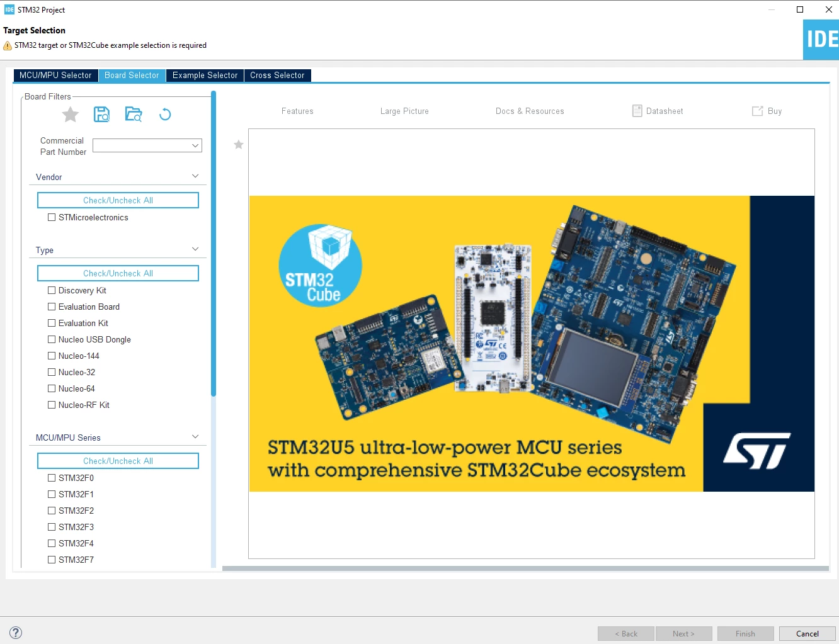
Task: Check the STM32F7 series box
Action: pos(52,560)
